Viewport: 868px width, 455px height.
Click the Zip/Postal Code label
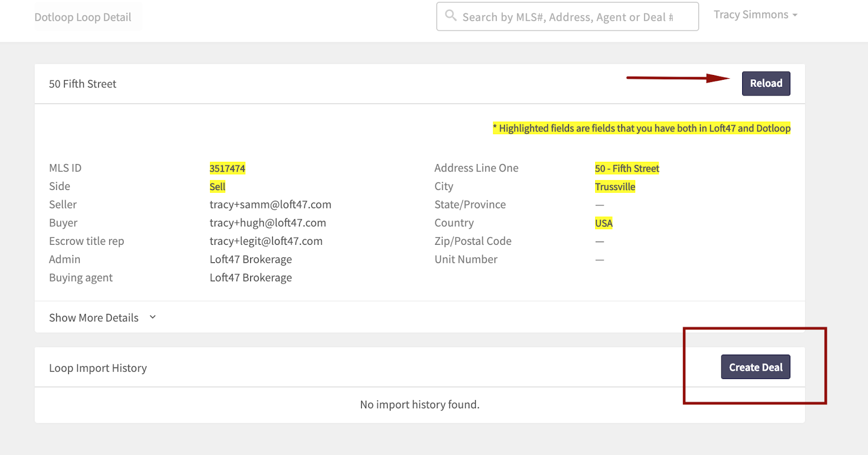pyautogui.click(x=473, y=241)
